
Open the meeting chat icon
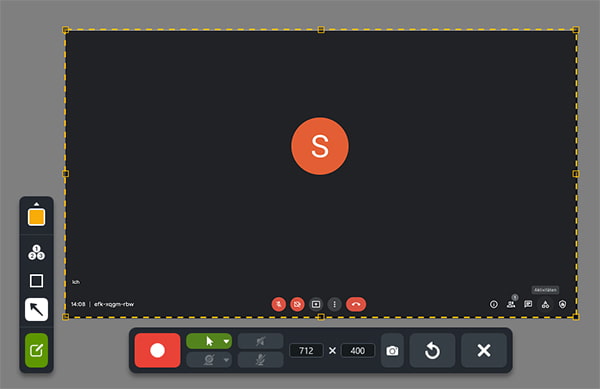point(528,304)
